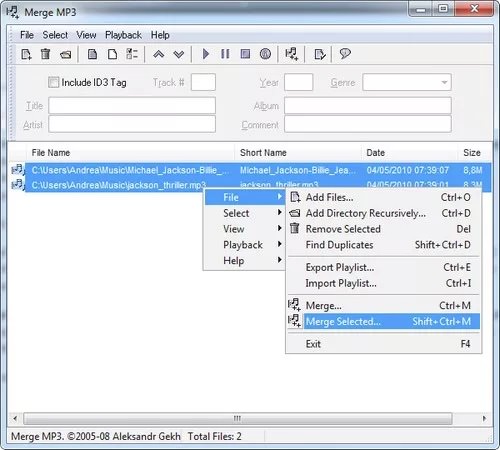Choose Exit from the submenu
The image size is (500, 450).
[x=384, y=344]
